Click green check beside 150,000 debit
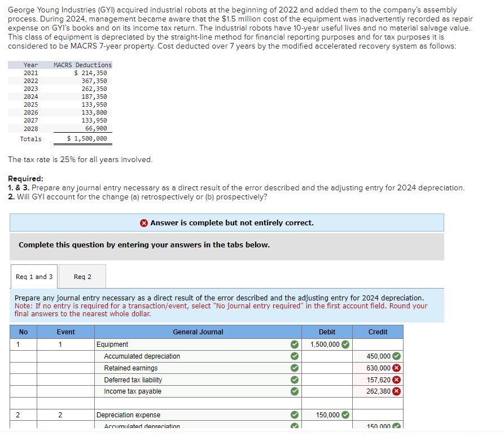This screenshot has width=504, height=436. coord(345,415)
